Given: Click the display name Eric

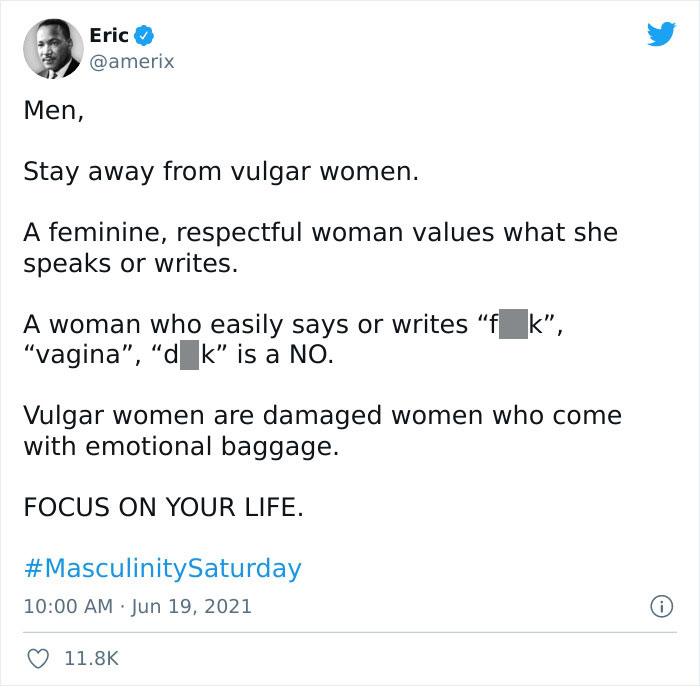Looking at the screenshot, I should (109, 36).
